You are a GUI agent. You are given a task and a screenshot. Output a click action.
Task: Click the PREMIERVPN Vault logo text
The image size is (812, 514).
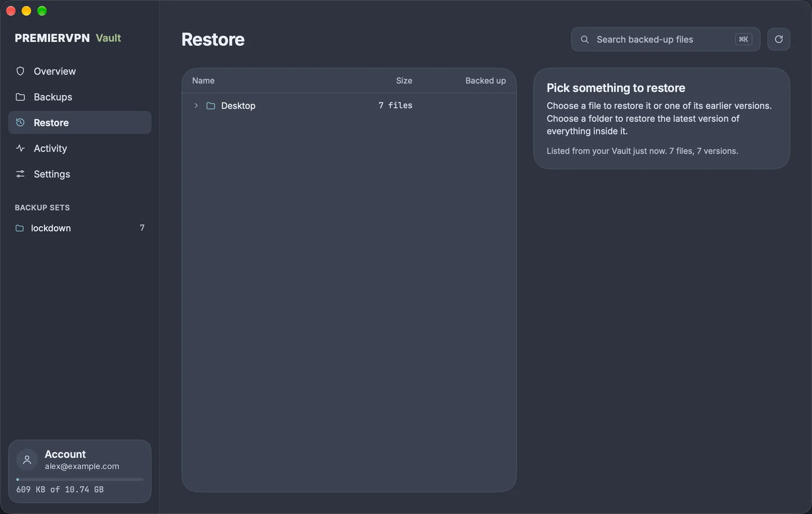[68, 38]
